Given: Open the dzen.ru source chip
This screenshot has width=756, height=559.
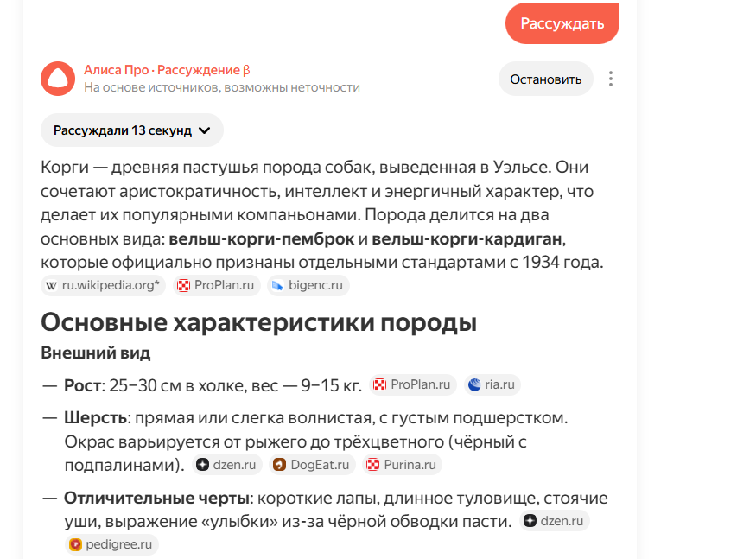Looking at the screenshot, I should [x=226, y=464].
